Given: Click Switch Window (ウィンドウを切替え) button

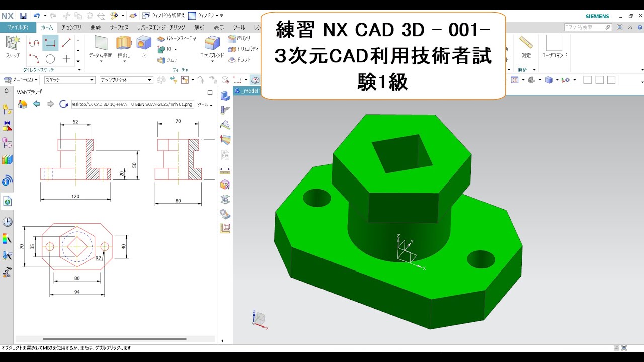Looking at the screenshot, I should tap(164, 16).
